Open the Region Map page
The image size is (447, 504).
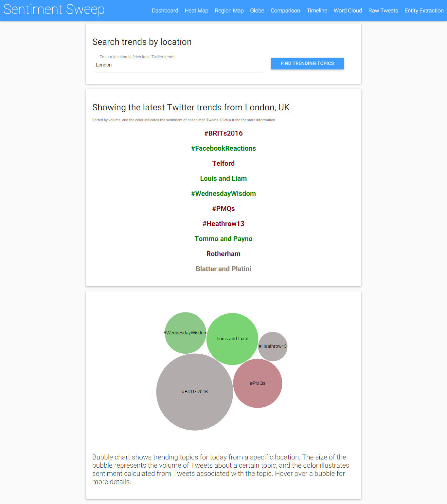229,10
